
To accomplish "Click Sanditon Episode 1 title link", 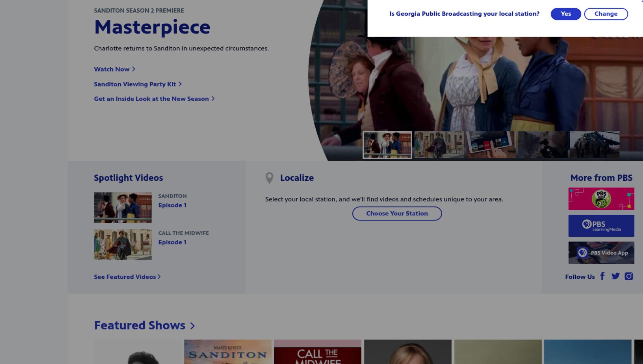I will pos(172,205).
